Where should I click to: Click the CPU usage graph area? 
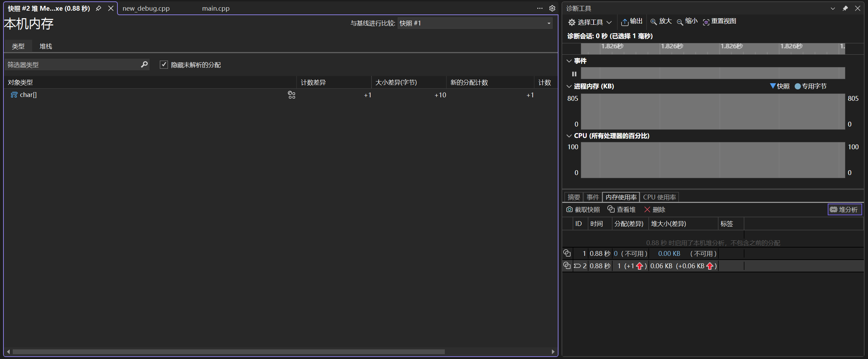click(713, 160)
